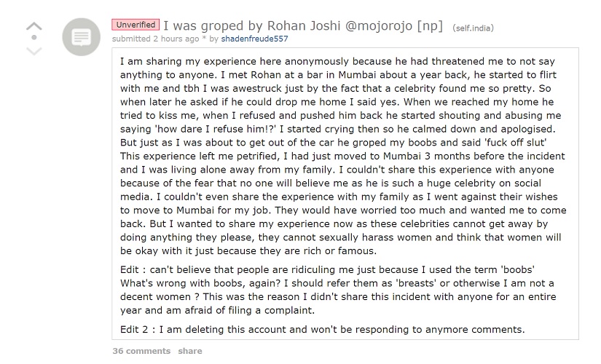The height and width of the screenshot is (364, 601).
Task: Click the @mojorojo handle in the title
Action: point(379,26)
